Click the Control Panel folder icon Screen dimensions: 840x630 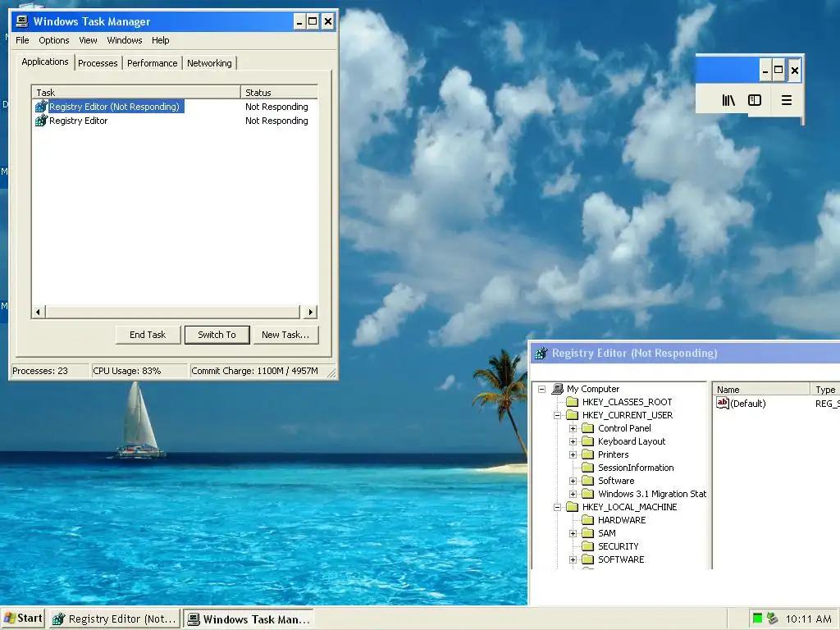click(x=588, y=428)
